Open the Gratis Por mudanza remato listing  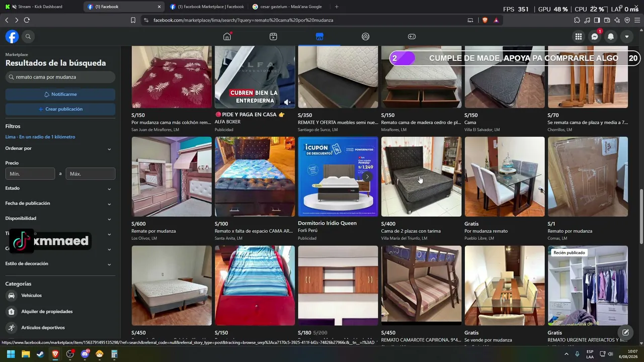coord(505,189)
